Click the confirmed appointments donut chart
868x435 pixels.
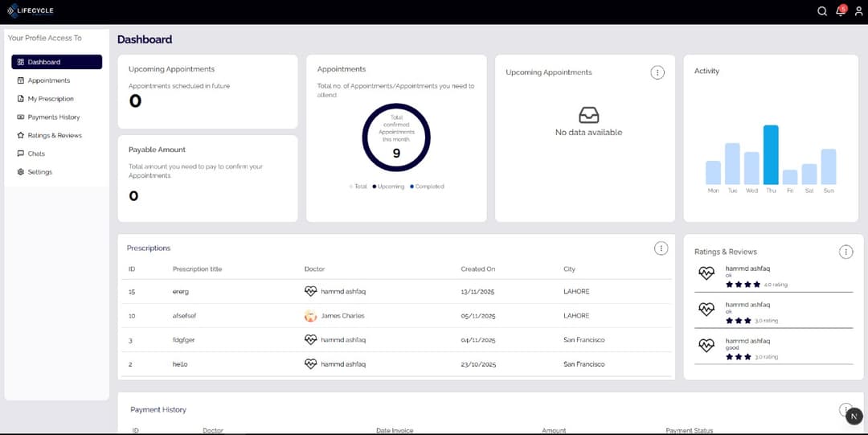coord(396,137)
